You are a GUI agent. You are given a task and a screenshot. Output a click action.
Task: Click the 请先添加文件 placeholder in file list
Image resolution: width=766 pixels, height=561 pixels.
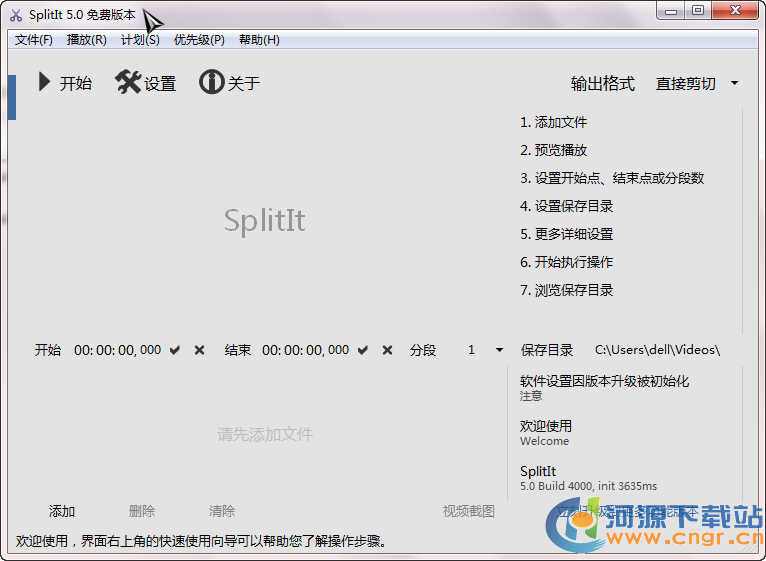(x=265, y=434)
